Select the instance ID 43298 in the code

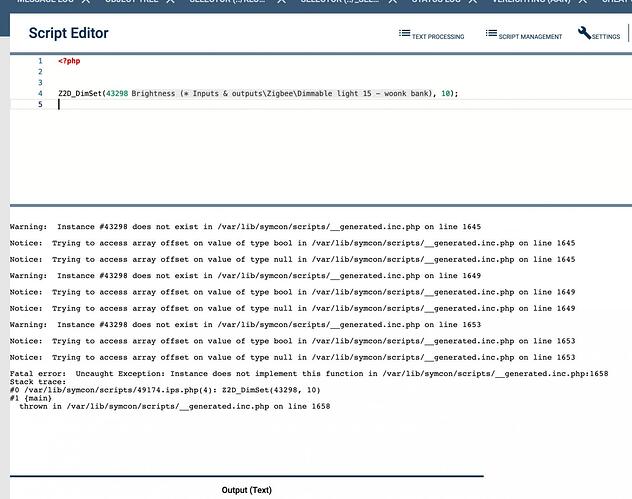[117, 94]
